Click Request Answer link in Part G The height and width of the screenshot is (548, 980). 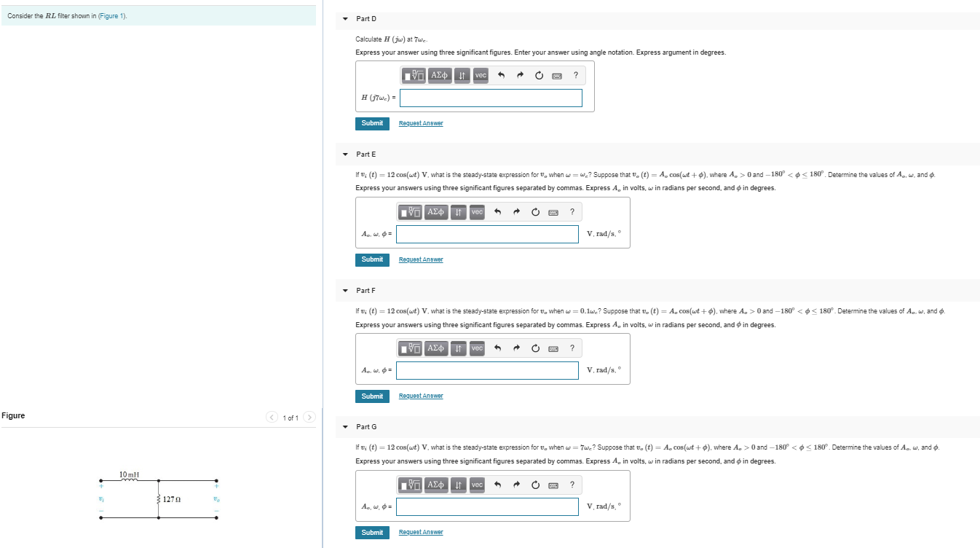(421, 532)
